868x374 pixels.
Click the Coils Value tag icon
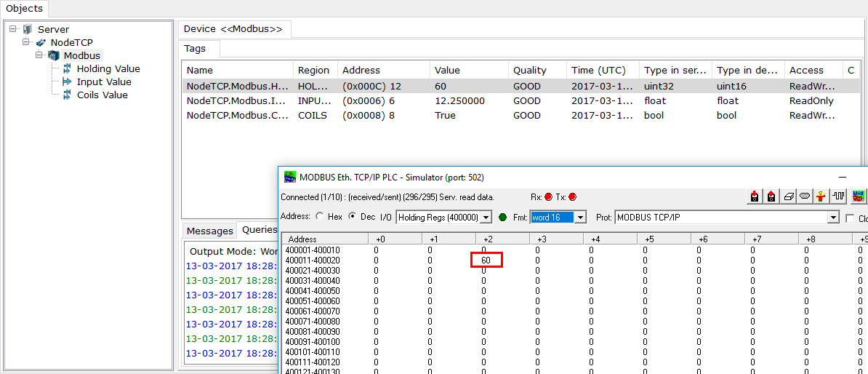coord(67,95)
